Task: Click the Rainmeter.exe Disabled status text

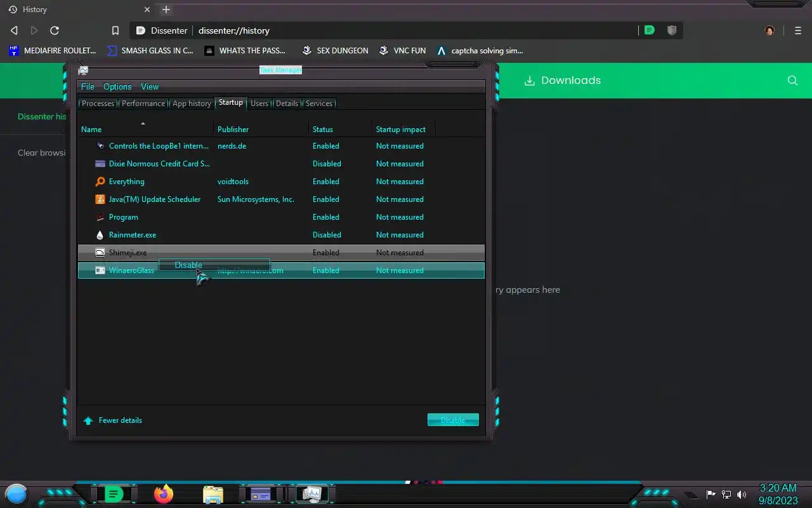Action: click(x=327, y=235)
